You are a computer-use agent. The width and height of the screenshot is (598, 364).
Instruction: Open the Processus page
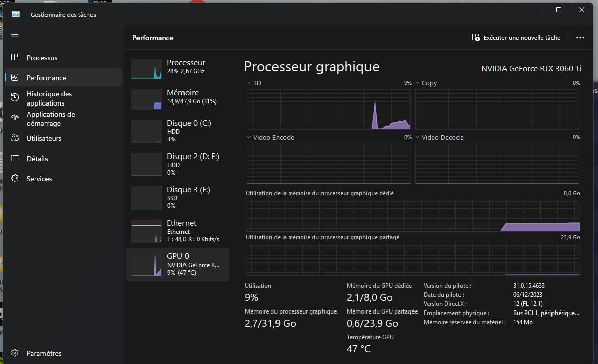tap(42, 58)
